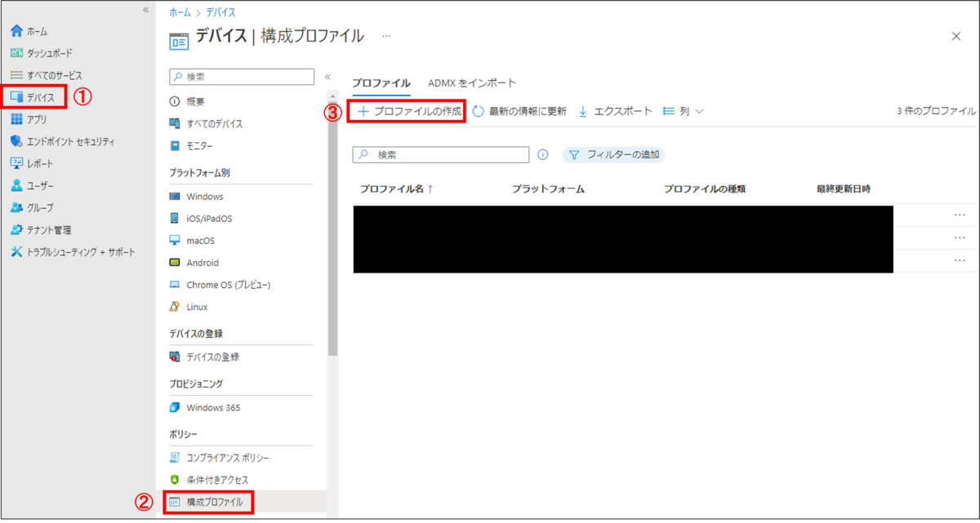
Task: Click the device menu 検索 field
Action: tap(241, 77)
